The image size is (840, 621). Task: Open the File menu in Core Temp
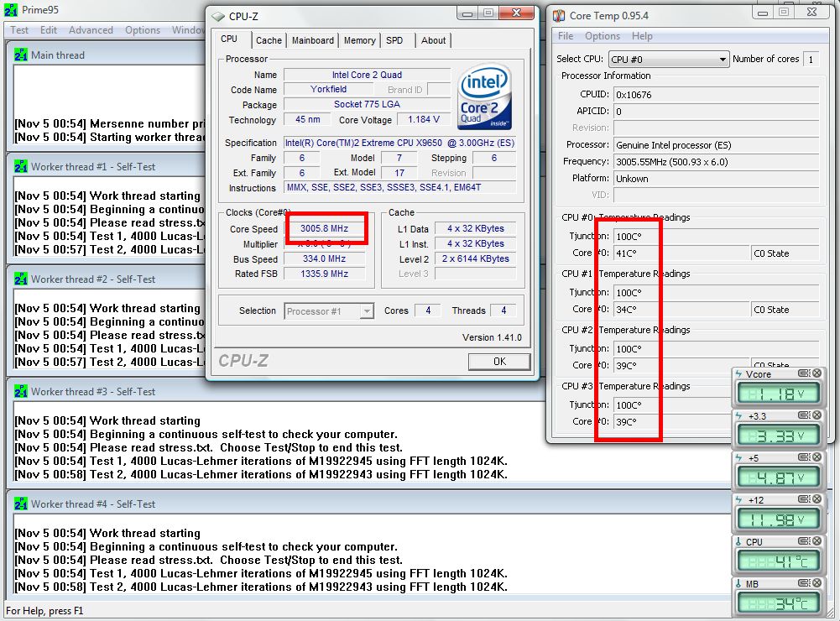(566, 36)
